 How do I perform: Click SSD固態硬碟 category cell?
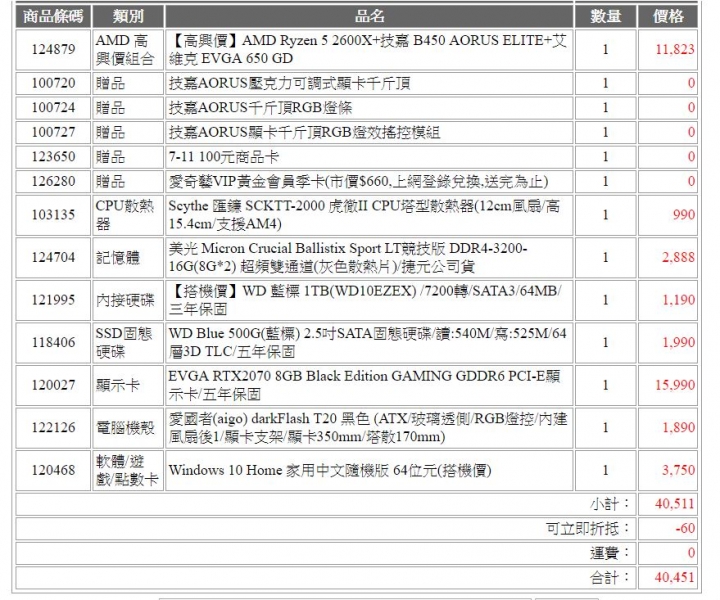click(x=128, y=342)
